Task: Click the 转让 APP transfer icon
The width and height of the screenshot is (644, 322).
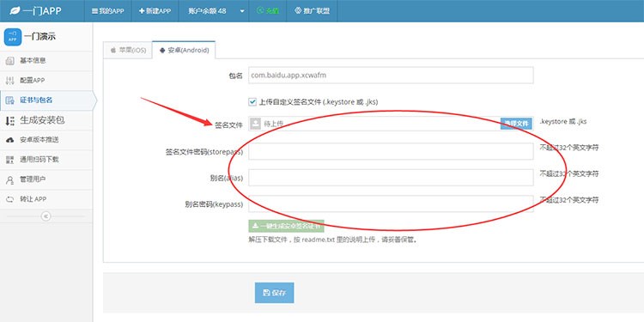Action: click(x=9, y=199)
